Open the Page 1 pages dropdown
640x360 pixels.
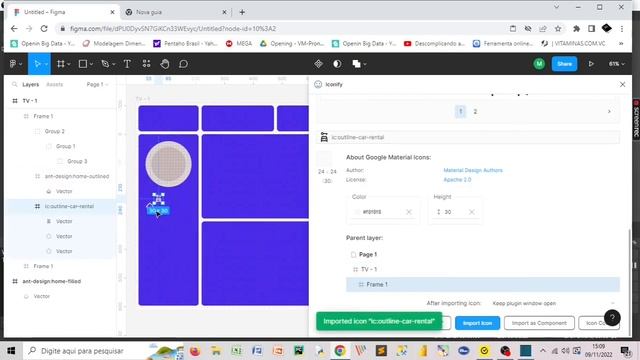point(97,84)
